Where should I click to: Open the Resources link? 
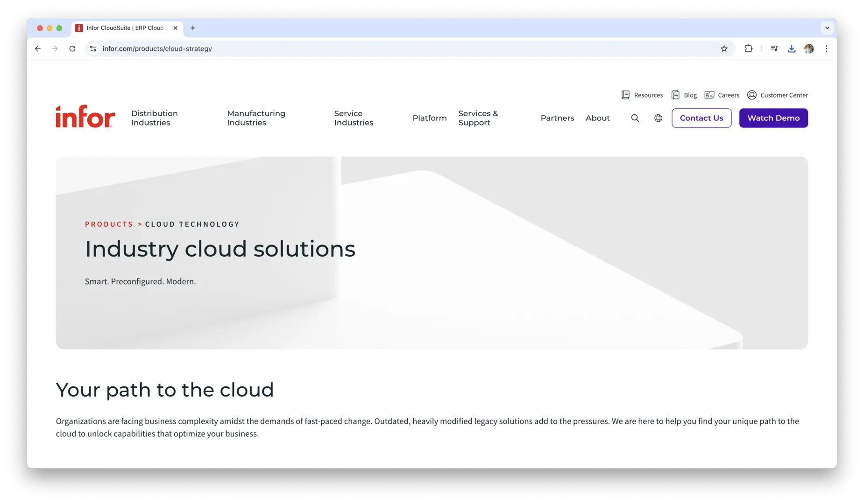coord(648,95)
